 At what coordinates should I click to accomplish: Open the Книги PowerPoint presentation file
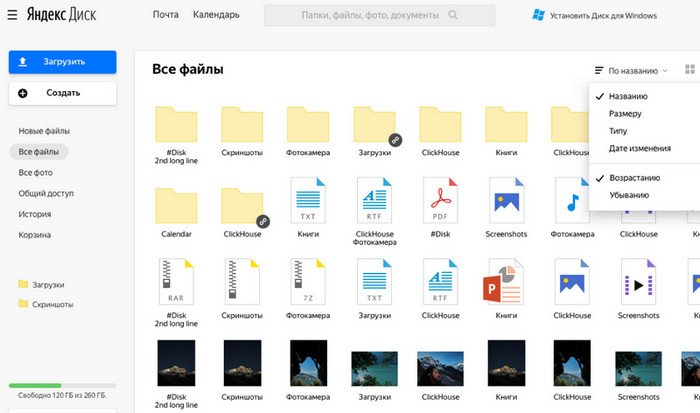point(504,282)
